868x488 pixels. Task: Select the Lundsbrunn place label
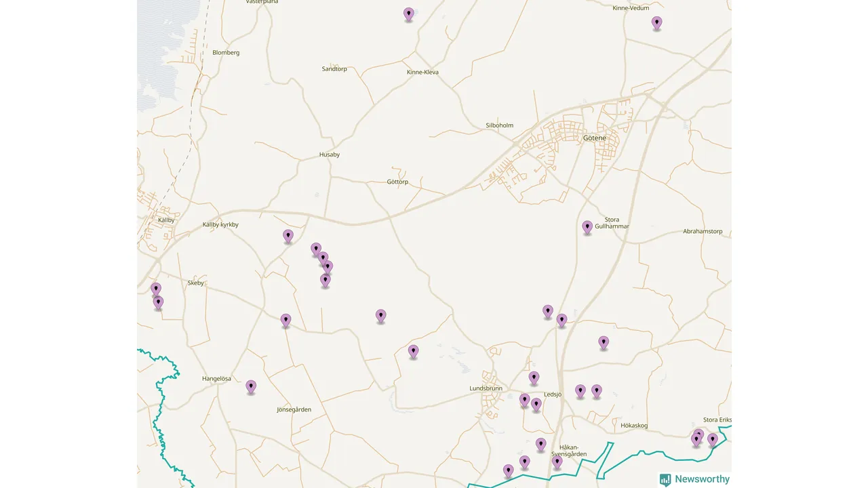[486, 388]
